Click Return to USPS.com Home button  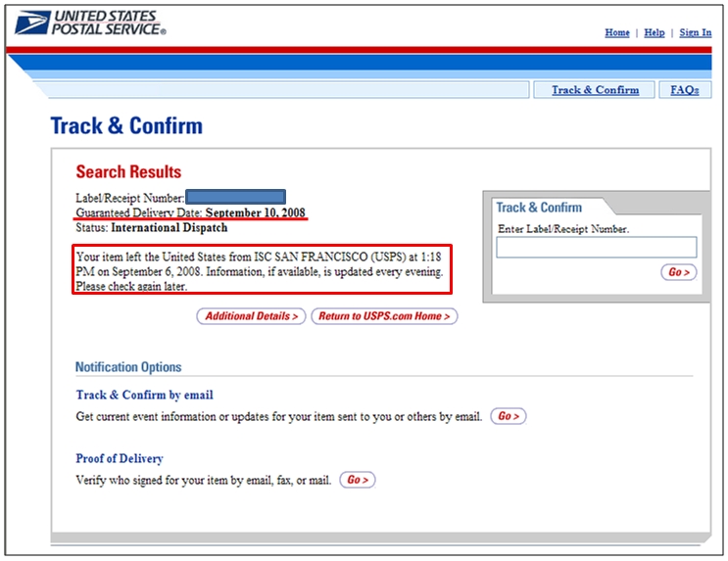384,316
